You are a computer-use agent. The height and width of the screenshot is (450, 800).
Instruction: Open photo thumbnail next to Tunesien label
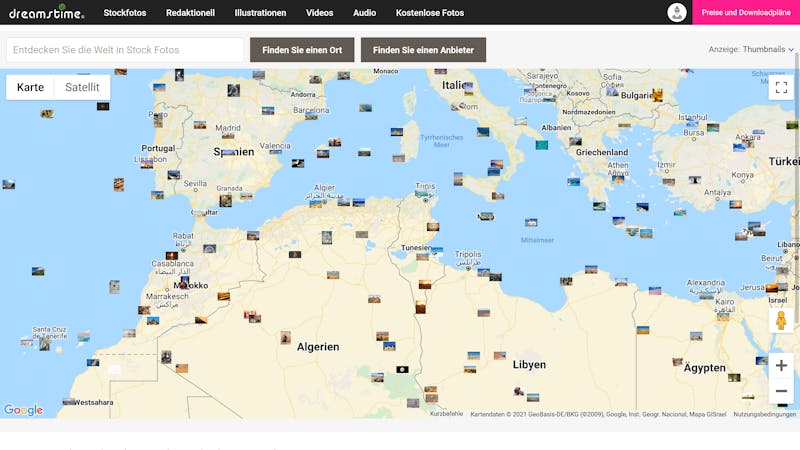pyautogui.click(x=437, y=251)
